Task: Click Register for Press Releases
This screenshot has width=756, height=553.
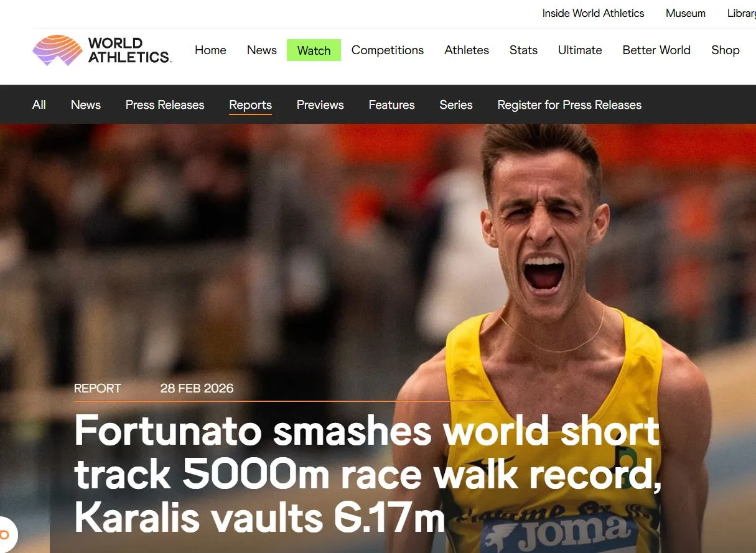Action: pos(569,105)
